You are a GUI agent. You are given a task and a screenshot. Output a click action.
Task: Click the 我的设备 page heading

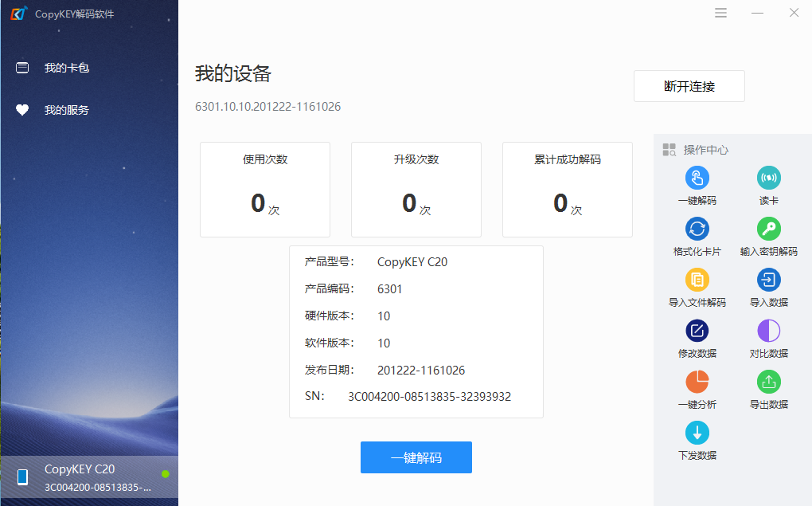[x=233, y=73]
